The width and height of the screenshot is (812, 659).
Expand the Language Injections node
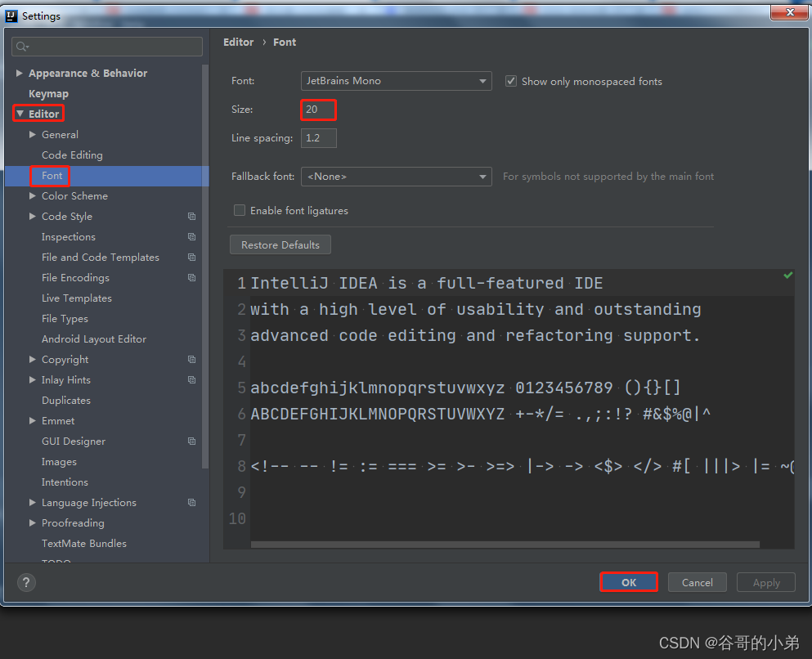pyautogui.click(x=33, y=503)
